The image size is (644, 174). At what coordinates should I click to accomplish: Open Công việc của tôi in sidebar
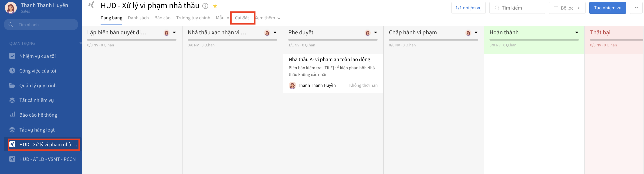pos(37,71)
